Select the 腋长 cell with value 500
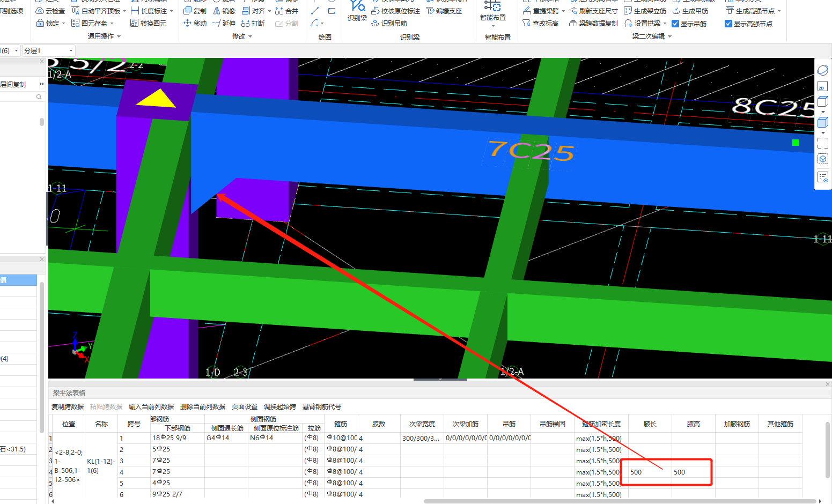The height and width of the screenshot is (504, 832). pyautogui.click(x=650, y=472)
